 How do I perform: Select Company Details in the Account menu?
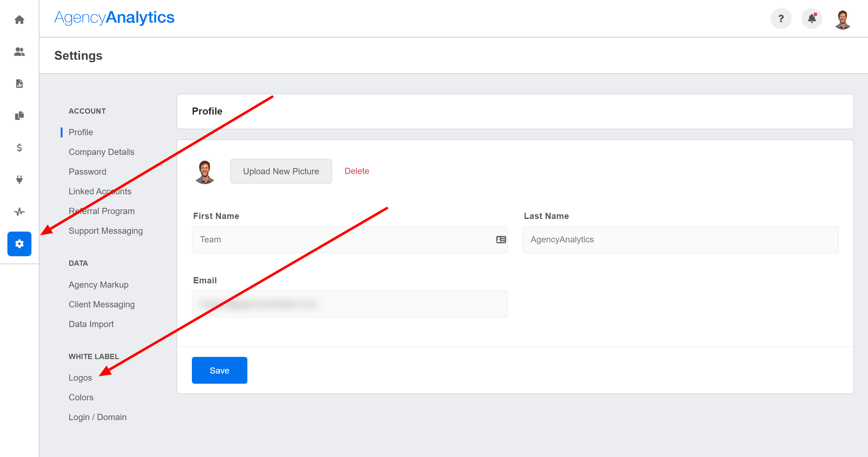(x=101, y=152)
